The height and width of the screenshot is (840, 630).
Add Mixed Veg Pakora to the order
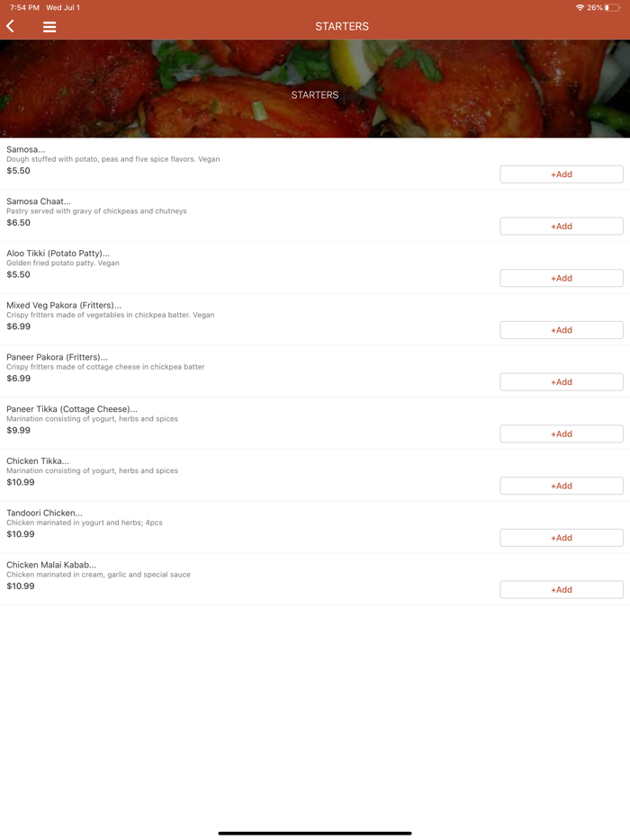(561, 330)
